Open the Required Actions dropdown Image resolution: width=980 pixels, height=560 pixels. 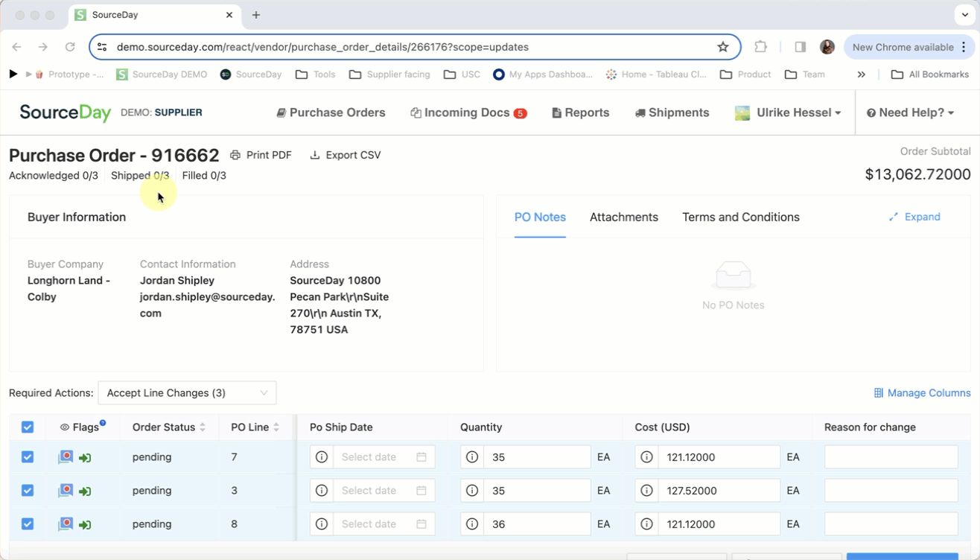pyautogui.click(x=187, y=393)
